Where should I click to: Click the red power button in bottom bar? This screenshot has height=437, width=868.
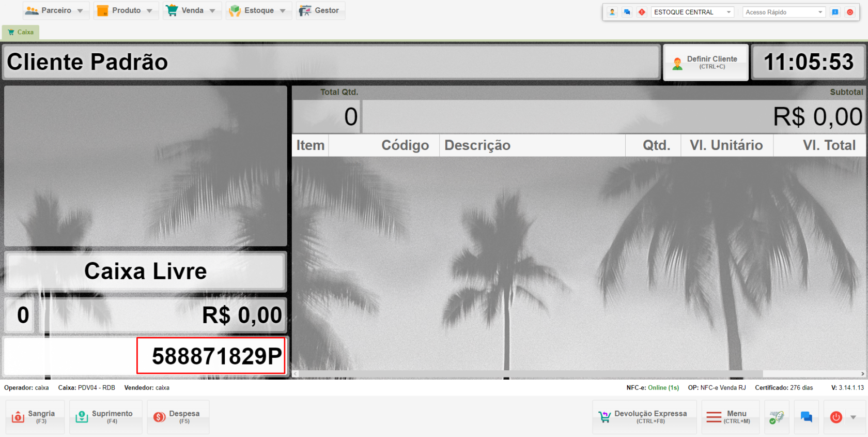pos(836,417)
